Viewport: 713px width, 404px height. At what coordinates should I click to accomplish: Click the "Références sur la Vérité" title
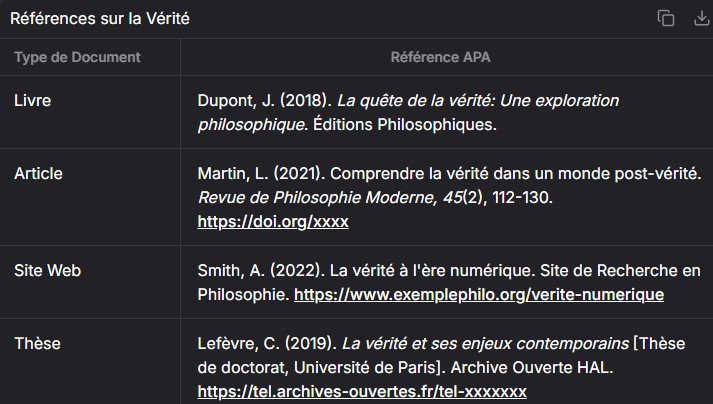pyautogui.click(x=99, y=19)
